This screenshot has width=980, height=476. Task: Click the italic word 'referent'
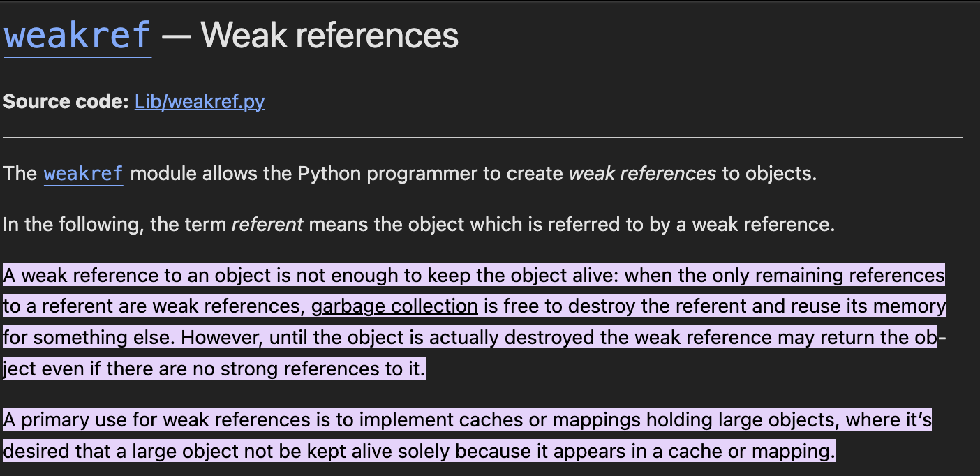(x=267, y=225)
